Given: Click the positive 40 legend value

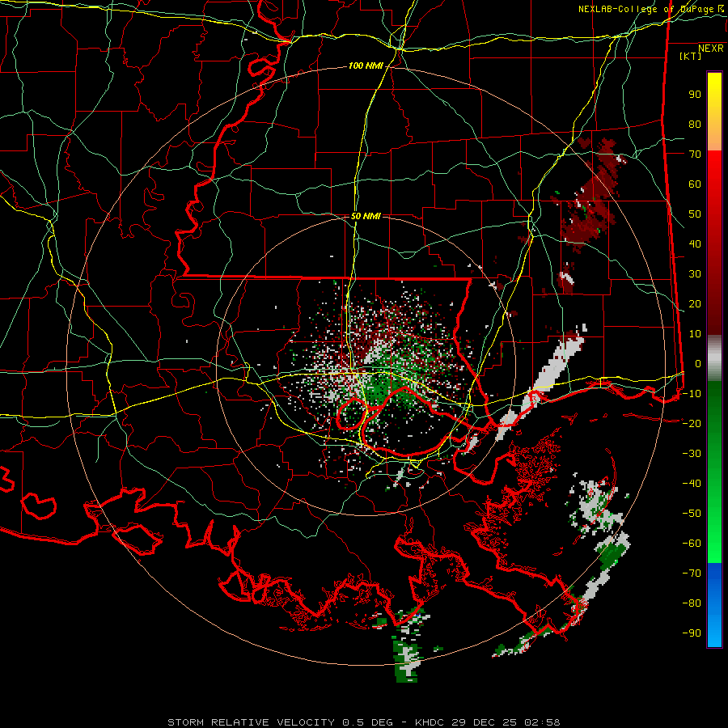Looking at the screenshot, I should pyautogui.click(x=695, y=244).
